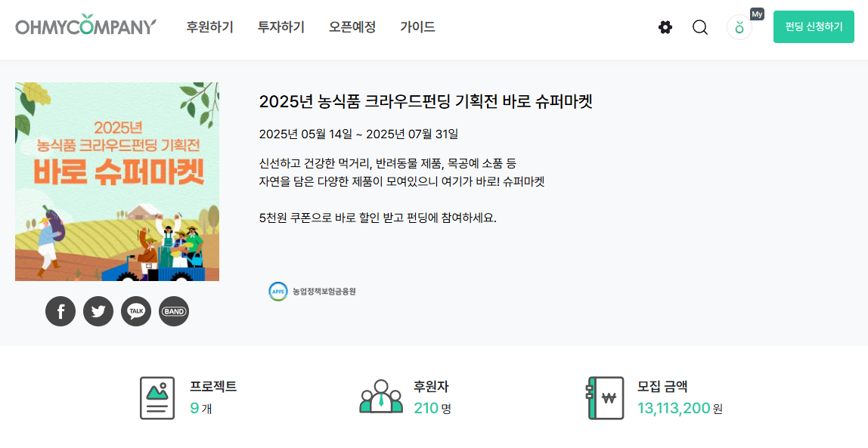Click the OHMYCOMPANY logo

[x=85, y=26]
